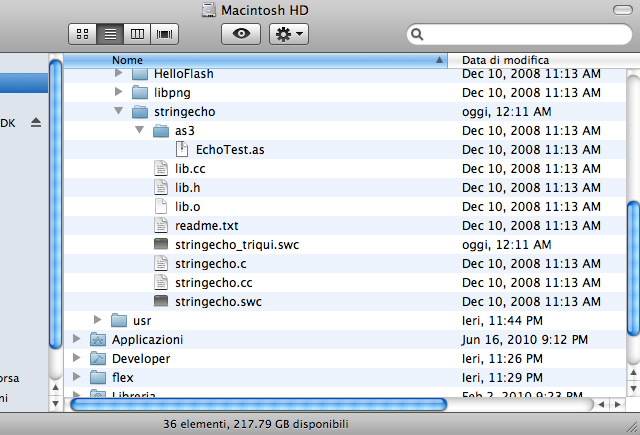Select the stringecho_triqui.swc file icon
The width and height of the screenshot is (640, 435).
click(x=161, y=244)
